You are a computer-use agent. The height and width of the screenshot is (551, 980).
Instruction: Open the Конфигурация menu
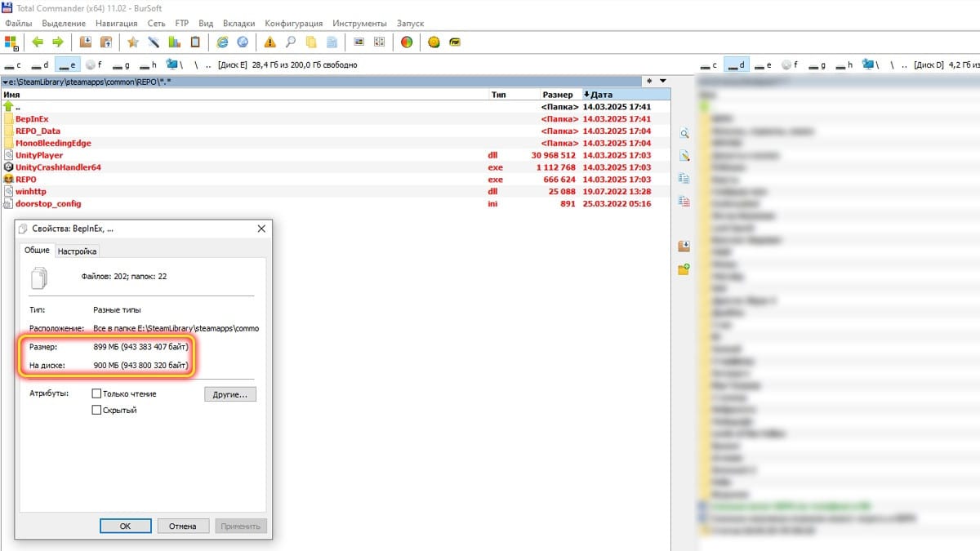tap(294, 24)
